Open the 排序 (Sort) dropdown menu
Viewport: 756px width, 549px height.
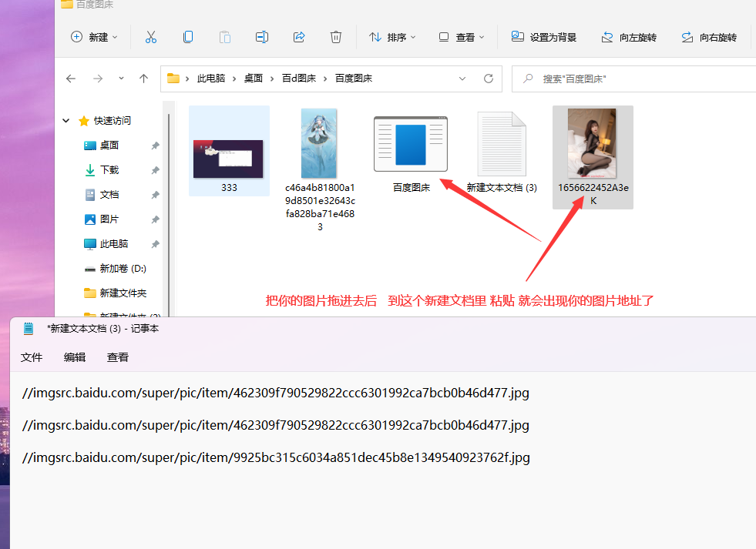(x=392, y=37)
